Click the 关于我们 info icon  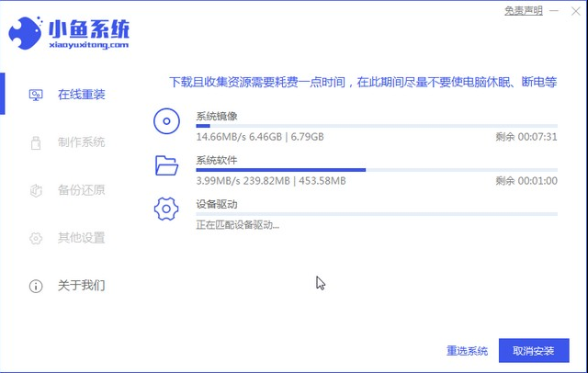pos(36,286)
